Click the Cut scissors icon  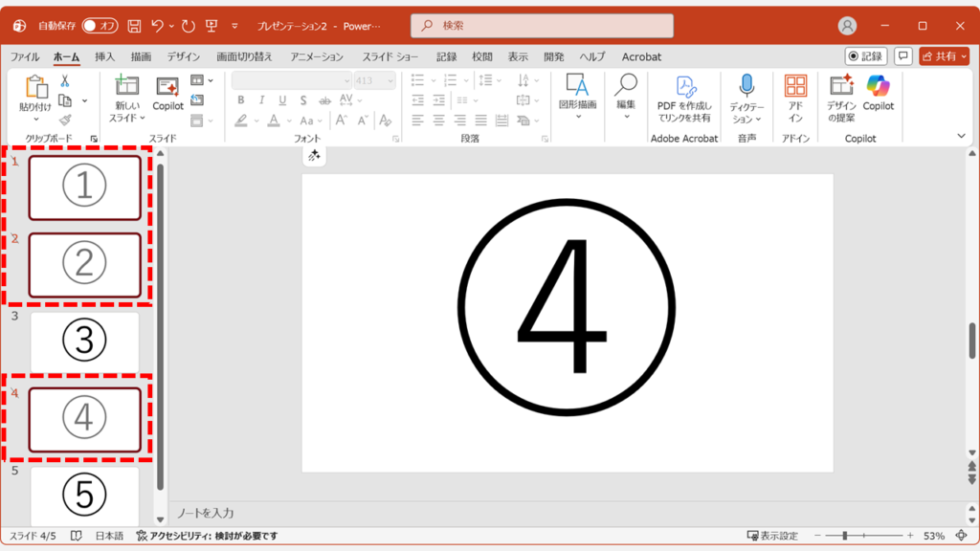pos(65,81)
